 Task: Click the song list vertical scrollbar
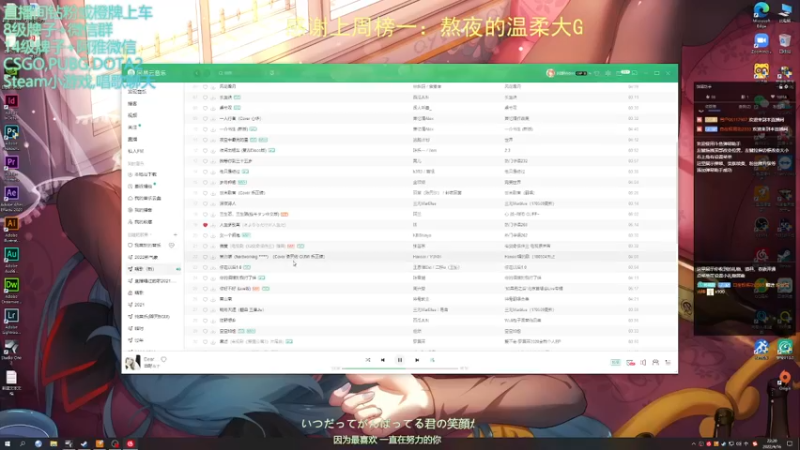click(676, 193)
